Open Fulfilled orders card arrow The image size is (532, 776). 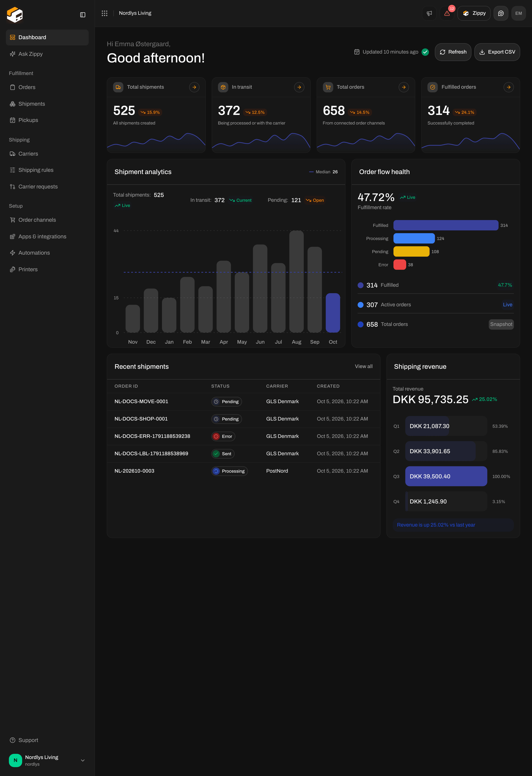tap(509, 87)
